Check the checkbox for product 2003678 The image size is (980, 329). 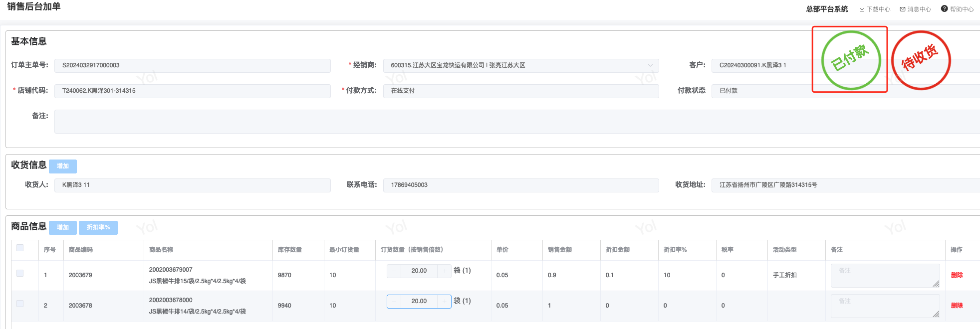tap(20, 304)
